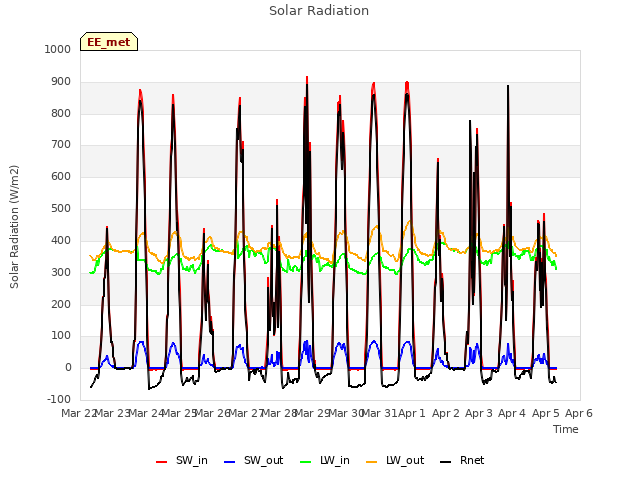Click the 300 y-axis tick label
The image size is (640, 480).
pyautogui.click(x=61, y=272)
